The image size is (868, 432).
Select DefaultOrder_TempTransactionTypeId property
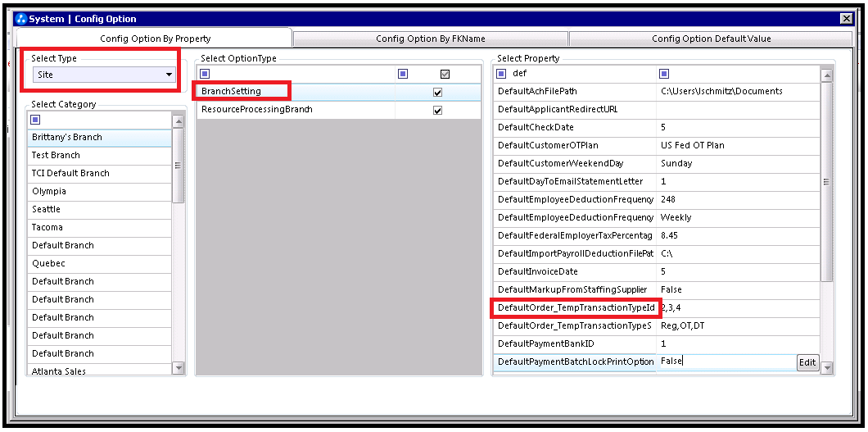[575, 308]
